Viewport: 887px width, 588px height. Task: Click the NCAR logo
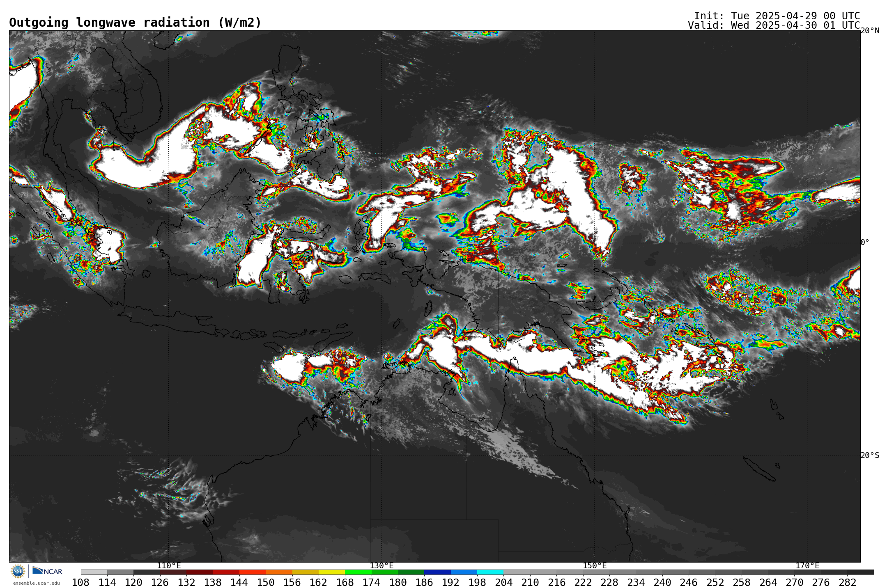click(x=47, y=571)
